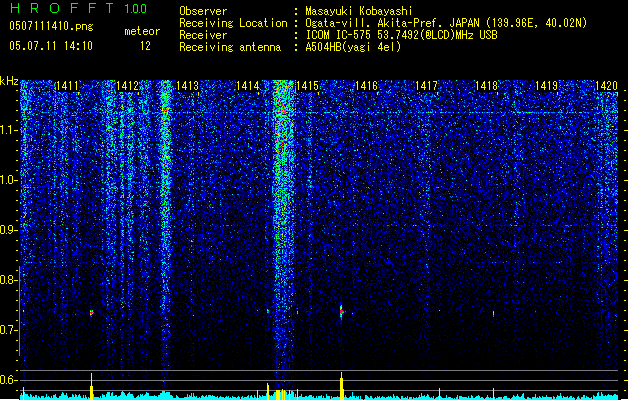The image size is (629, 400).
Task: Click the 1419 time marker
Action: click(546, 86)
